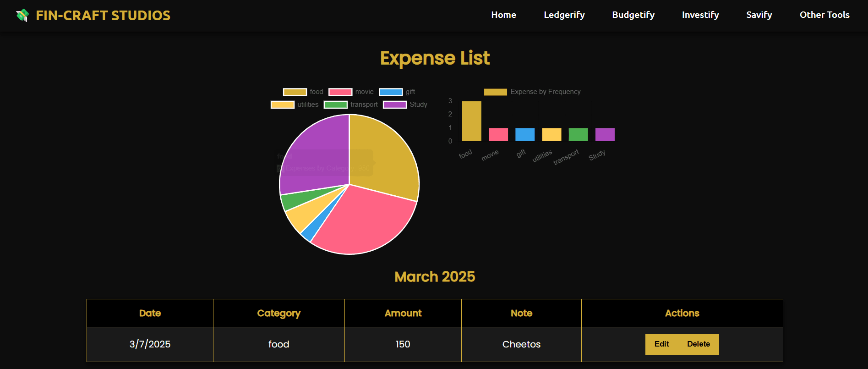868x369 pixels.
Task: Switch to the Savify page
Action: click(x=759, y=15)
